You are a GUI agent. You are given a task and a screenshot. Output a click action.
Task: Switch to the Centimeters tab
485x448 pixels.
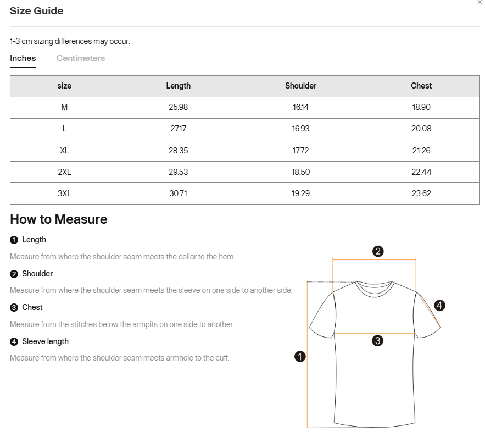point(81,58)
